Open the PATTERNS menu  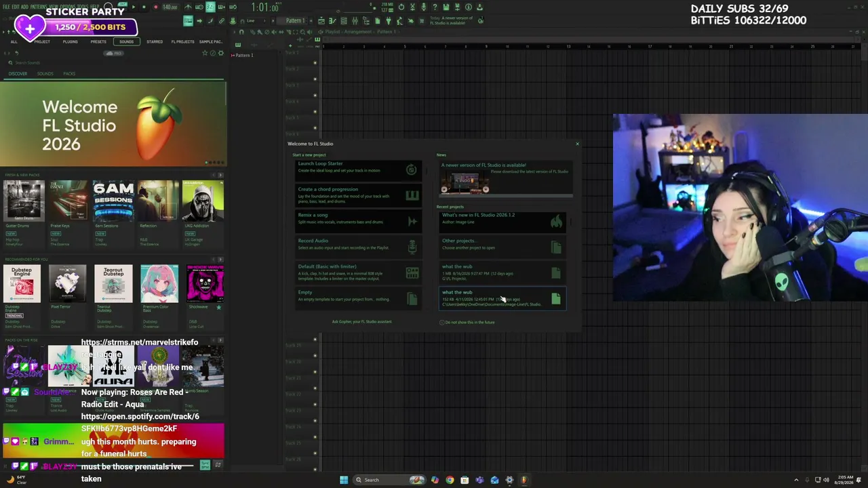coord(39,7)
